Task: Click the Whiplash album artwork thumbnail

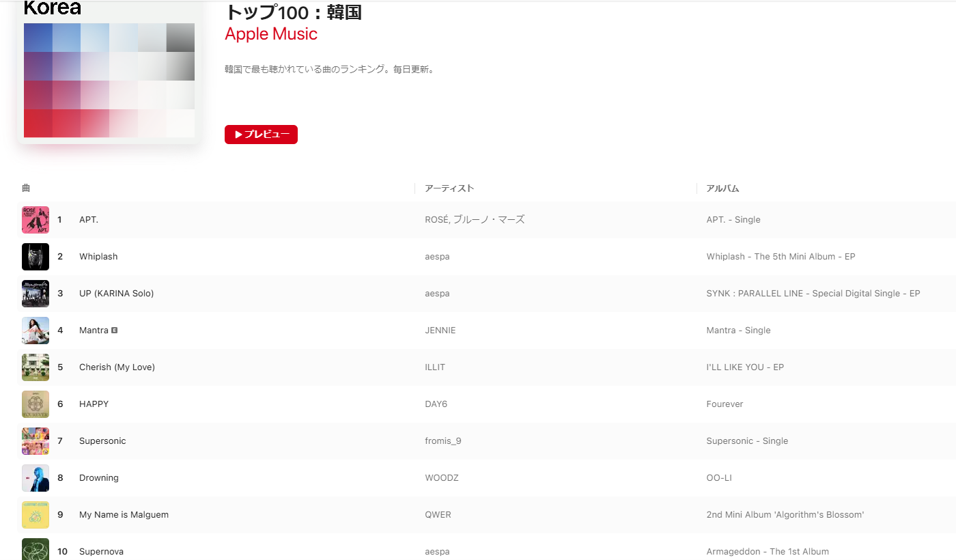Action: pyautogui.click(x=36, y=257)
